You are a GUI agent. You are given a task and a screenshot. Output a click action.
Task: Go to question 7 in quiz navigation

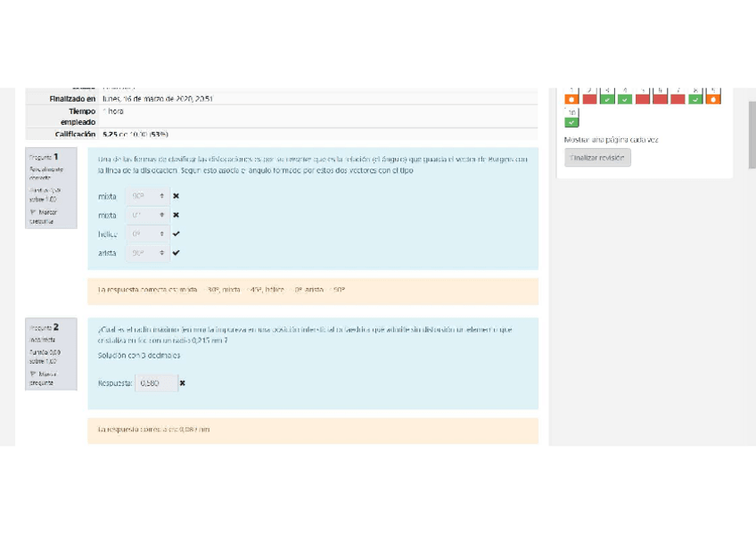tap(678, 95)
